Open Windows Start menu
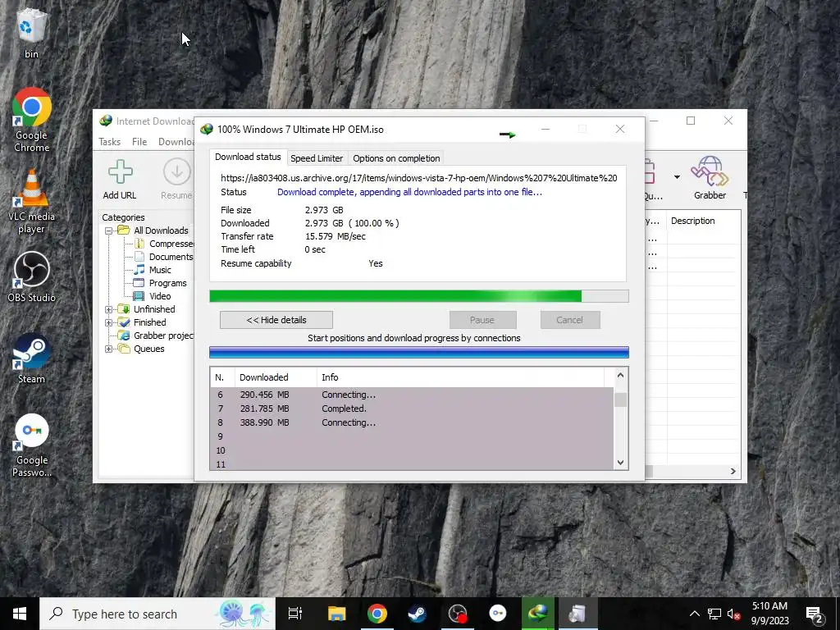This screenshot has width=840, height=630. [x=20, y=614]
